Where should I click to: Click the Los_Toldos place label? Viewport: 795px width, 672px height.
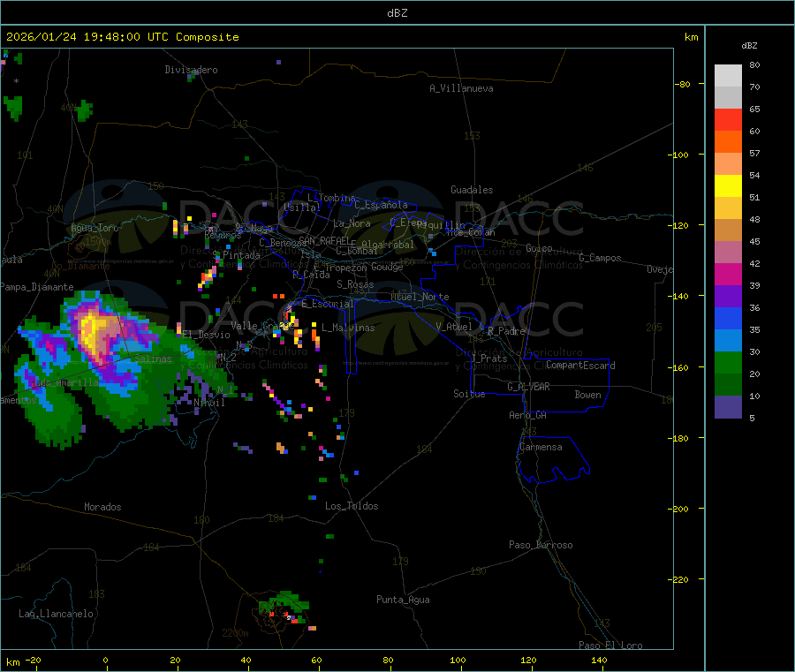point(352,506)
